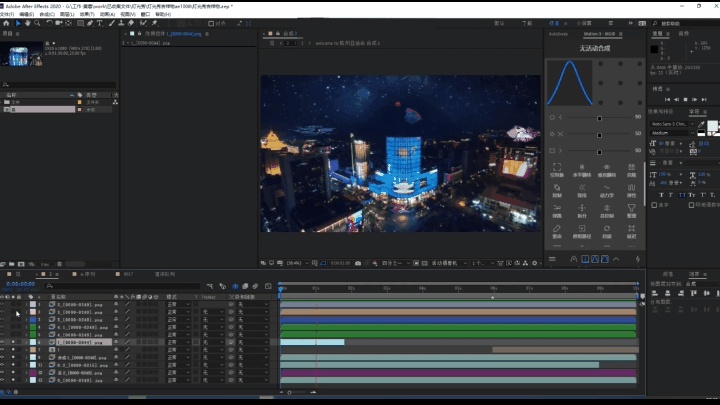Select the Pen tool
The image size is (720, 405).
point(90,23)
